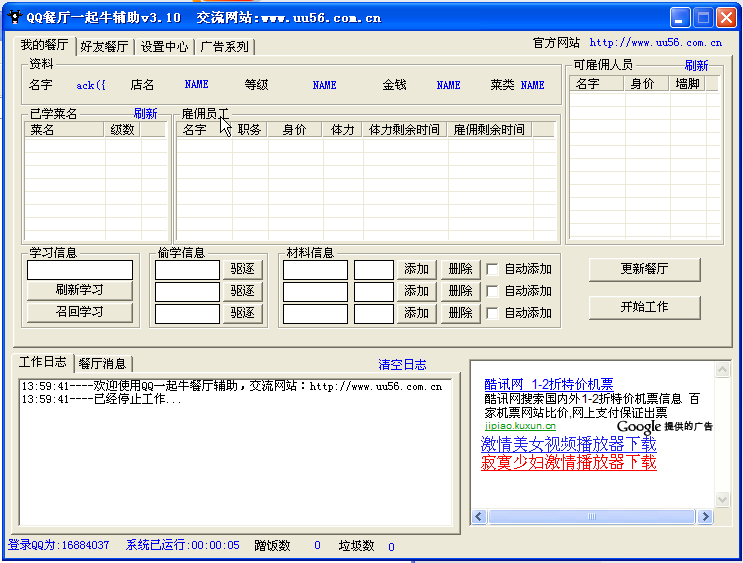Refresh the 可雇佣人员 list

pos(696,65)
